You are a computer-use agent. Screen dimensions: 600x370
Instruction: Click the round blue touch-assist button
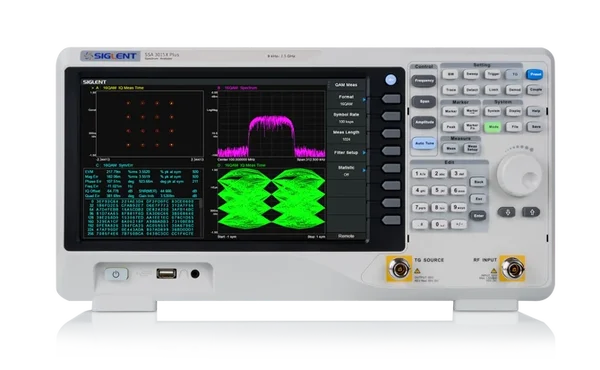pos(390,80)
